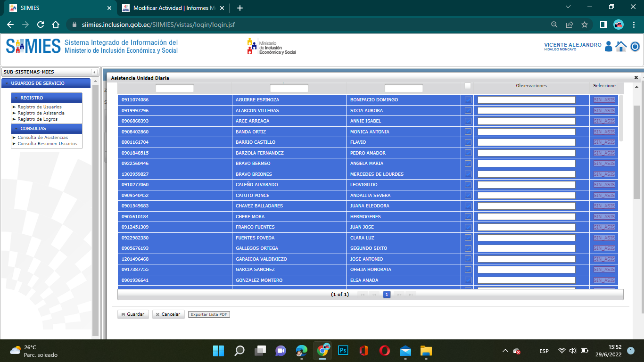
Task: Bookmark this page with the star icon
Action: coord(585,25)
